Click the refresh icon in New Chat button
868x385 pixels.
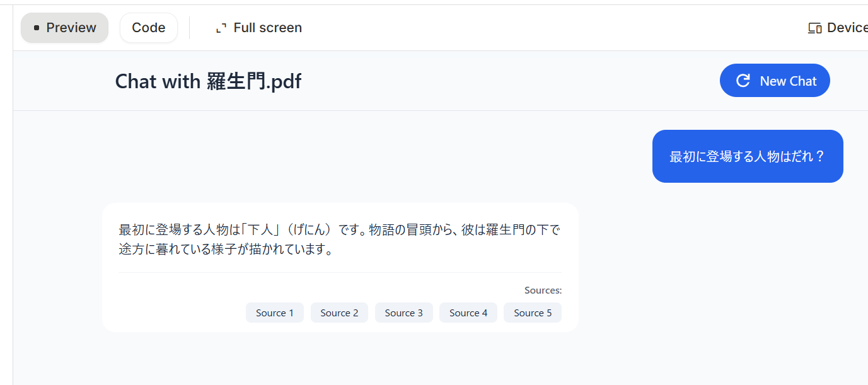coord(743,81)
